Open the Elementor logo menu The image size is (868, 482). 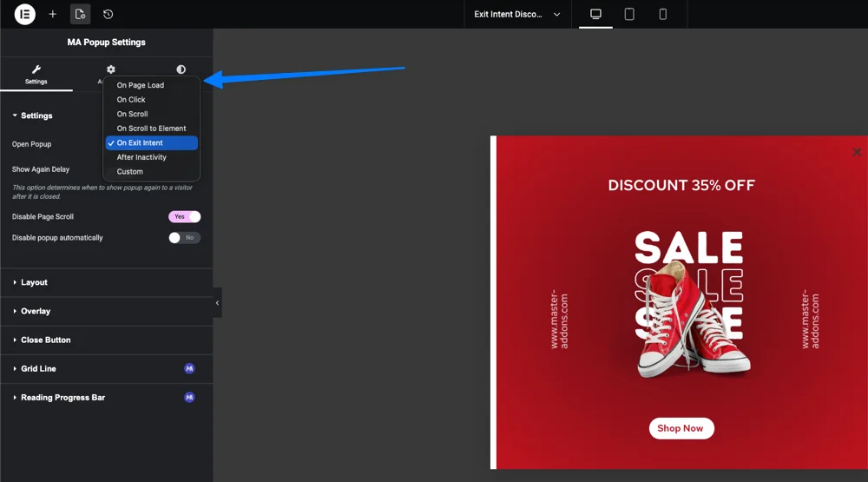click(25, 14)
